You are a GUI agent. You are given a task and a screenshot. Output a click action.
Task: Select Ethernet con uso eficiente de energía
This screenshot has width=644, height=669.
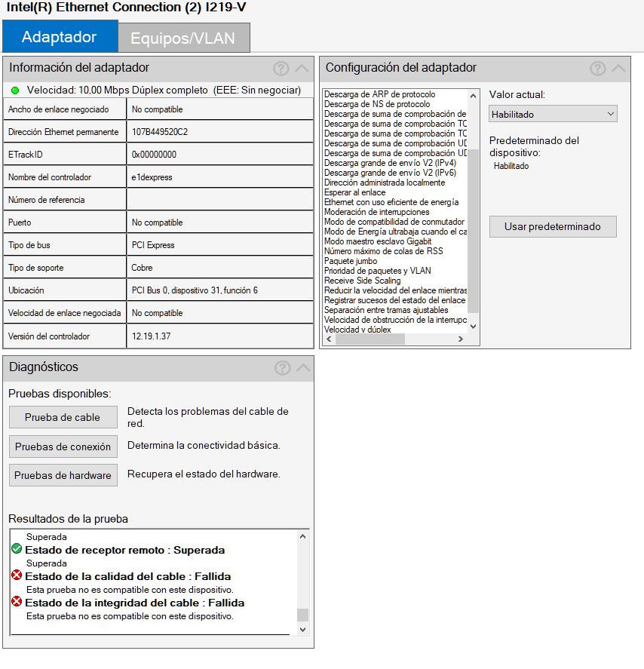(391, 202)
